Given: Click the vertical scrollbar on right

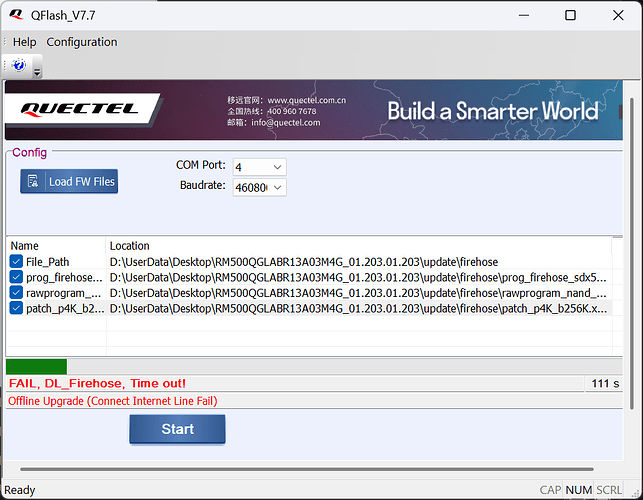Looking at the screenshot, I should point(632,253).
